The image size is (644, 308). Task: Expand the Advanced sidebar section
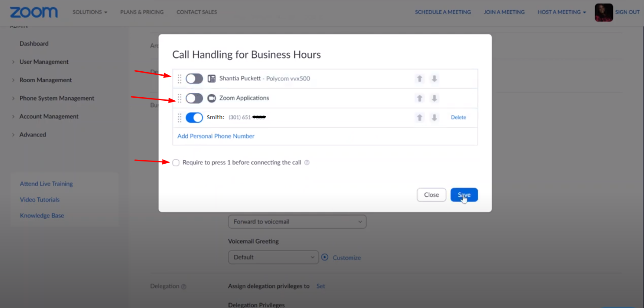(x=33, y=135)
